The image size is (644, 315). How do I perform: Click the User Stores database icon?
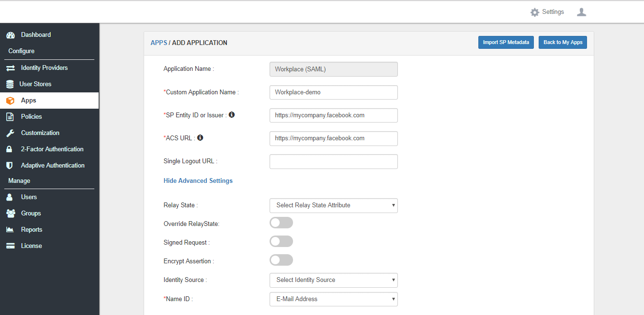[10, 84]
